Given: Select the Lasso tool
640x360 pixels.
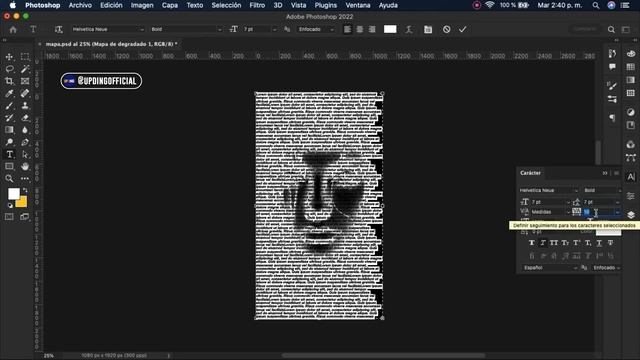Looking at the screenshot, I should point(9,69).
